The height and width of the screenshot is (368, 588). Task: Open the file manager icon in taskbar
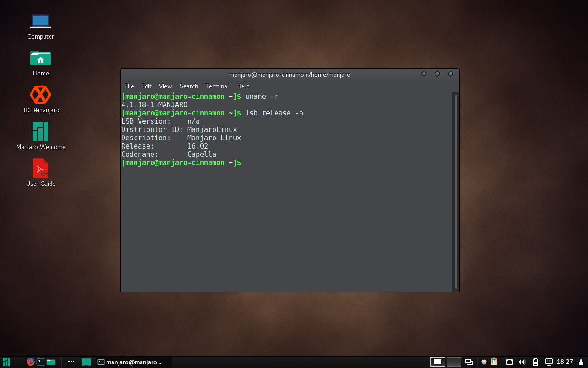coord(51,362)
